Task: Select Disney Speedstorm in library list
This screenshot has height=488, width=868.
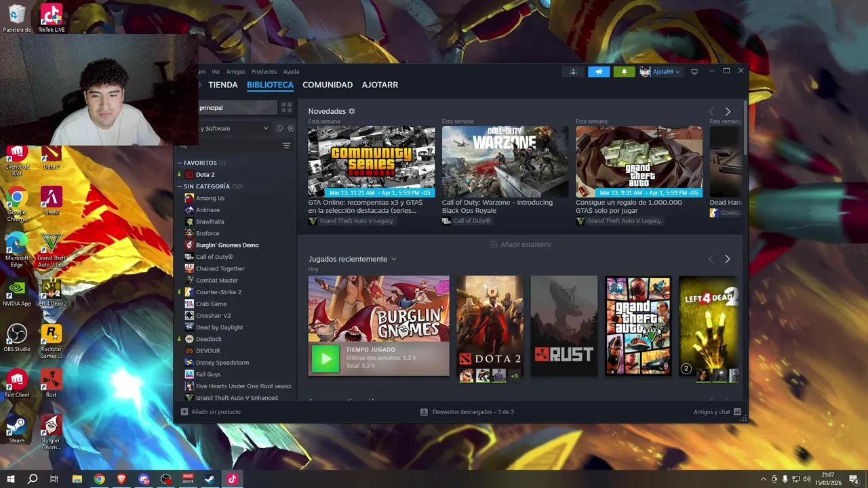Action: [x=222, y=363]
